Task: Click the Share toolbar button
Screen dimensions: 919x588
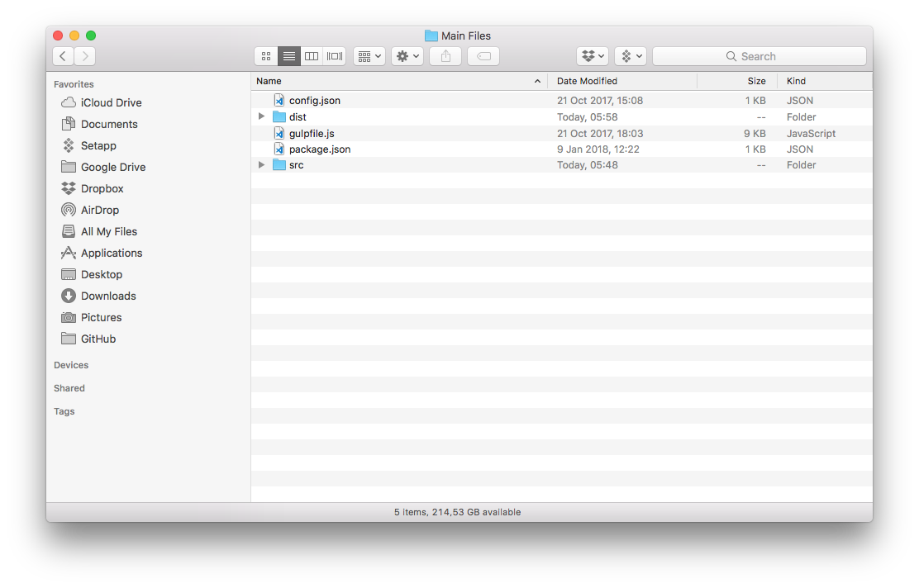Action: [445, 56]
